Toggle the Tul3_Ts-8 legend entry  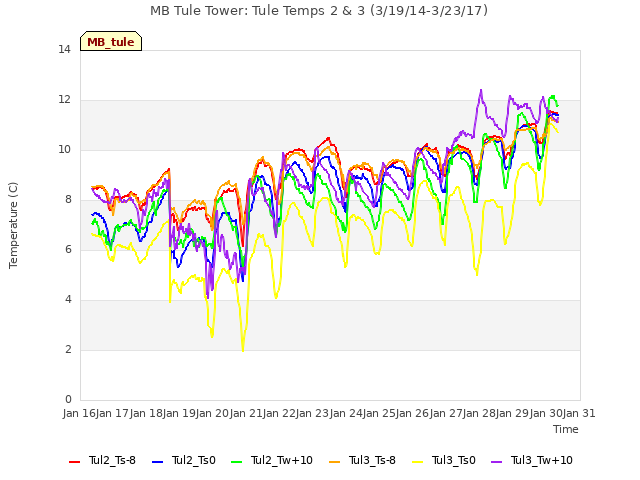tap(362, 461)
